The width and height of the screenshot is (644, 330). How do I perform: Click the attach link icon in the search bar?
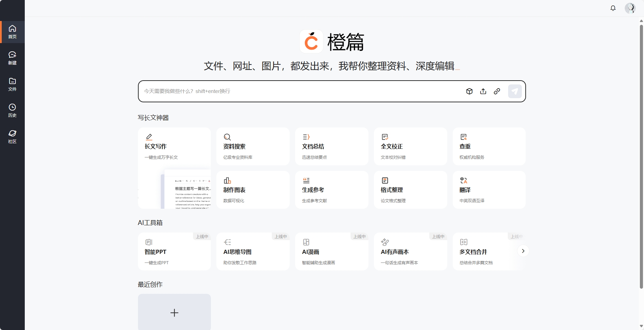tap(496, 91)
